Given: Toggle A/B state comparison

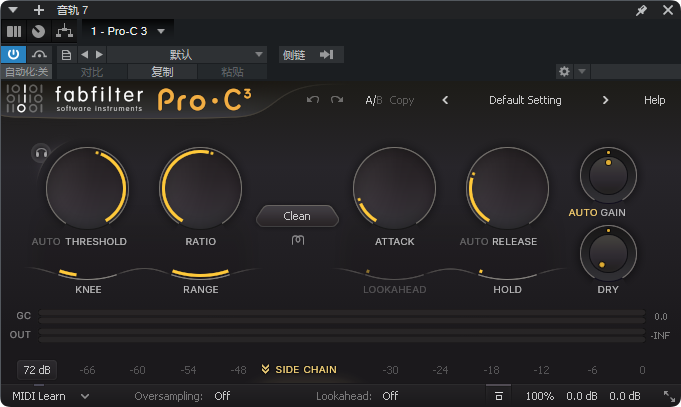Looking at the screenshot, I should (x=374, y=100).
